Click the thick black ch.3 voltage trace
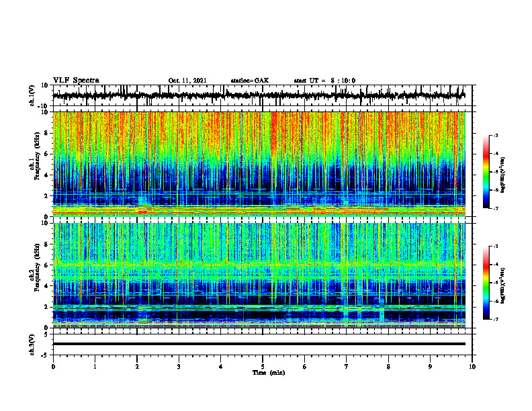The height and width of the screenshot is (411, 532). coord(259,344)
